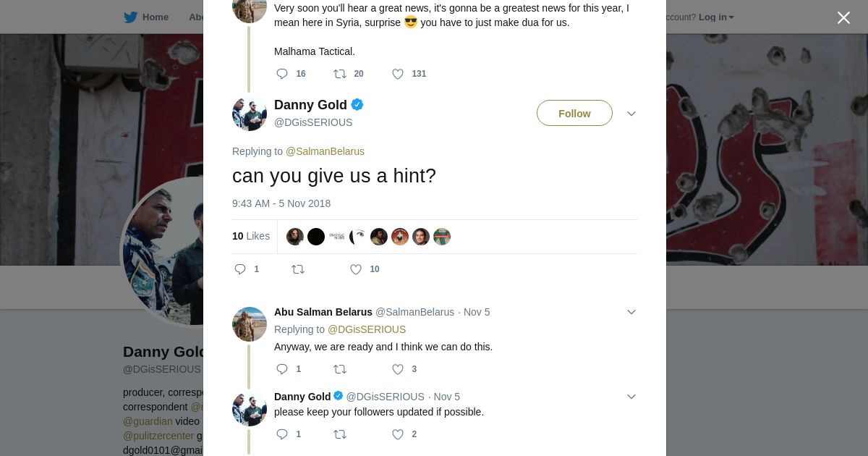Reply to the Malhama Tactical tweet

click(282, 74)
